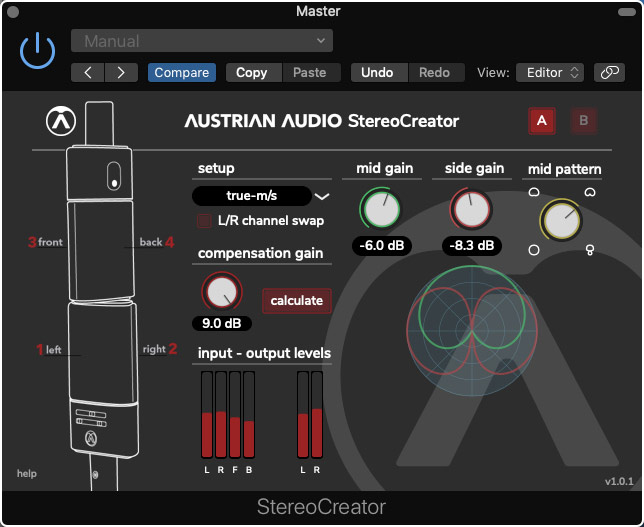644x527 pixels.
Task: Click the 'setup' section heading
Action: click(x=216, y=168)
